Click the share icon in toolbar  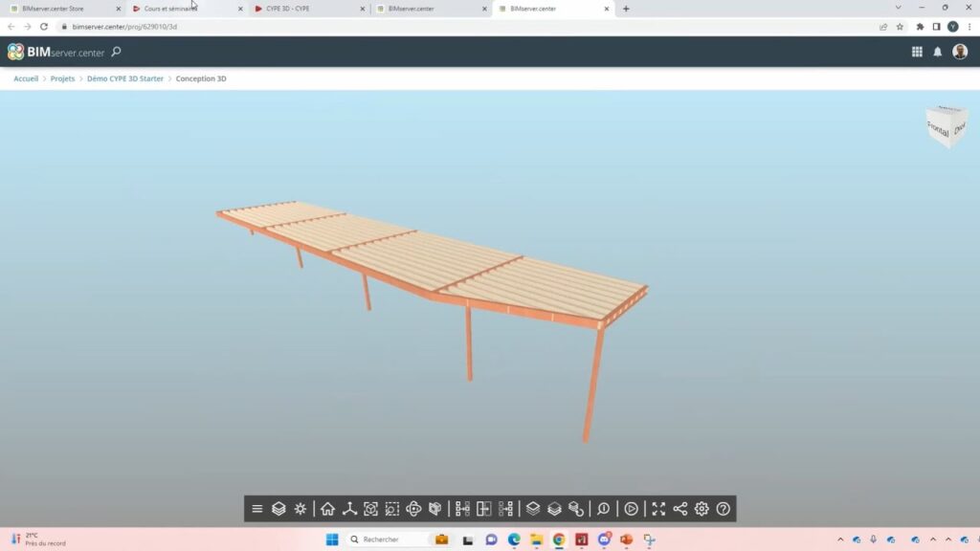[680, 509]
